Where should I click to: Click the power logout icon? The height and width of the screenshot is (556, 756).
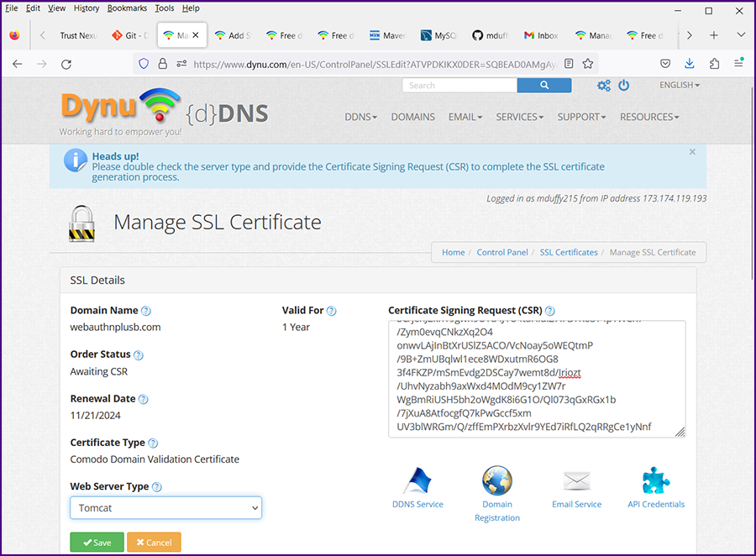pos(624,86)
